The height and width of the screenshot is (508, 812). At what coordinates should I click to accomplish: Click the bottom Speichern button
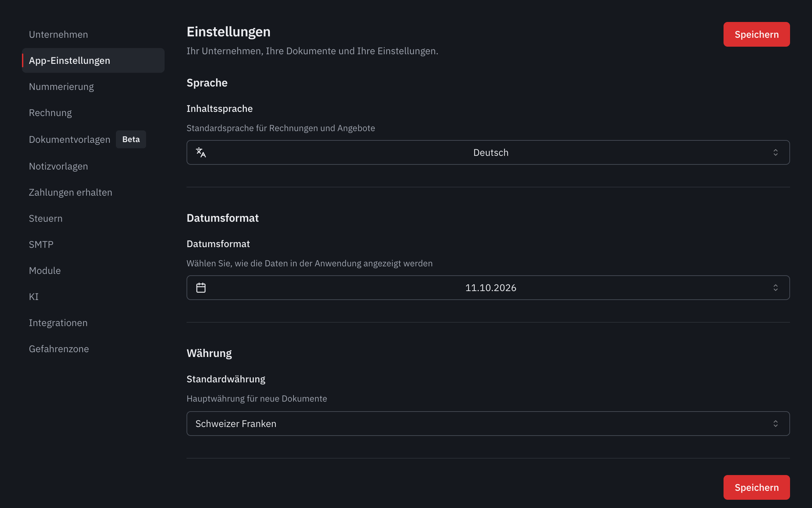pos(756,487)
